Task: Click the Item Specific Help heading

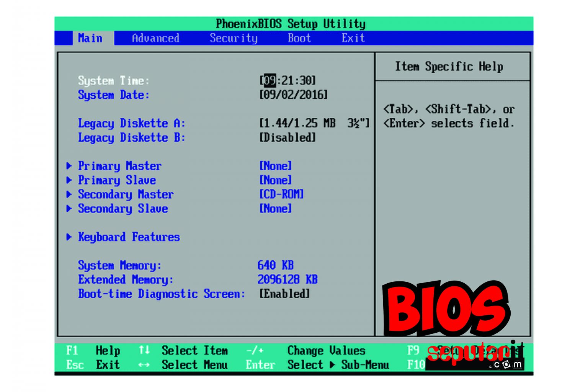Action: (449, 67)
